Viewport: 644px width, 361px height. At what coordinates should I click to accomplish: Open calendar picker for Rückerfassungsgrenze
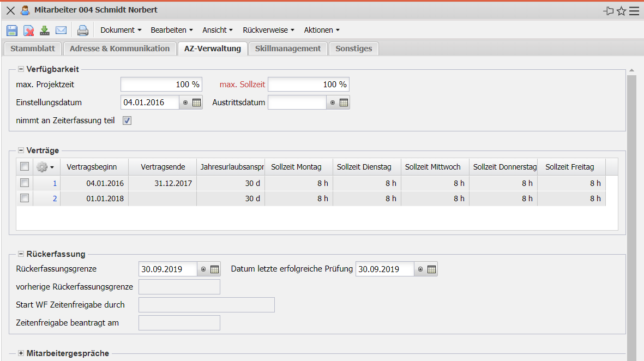pos(215,269)
